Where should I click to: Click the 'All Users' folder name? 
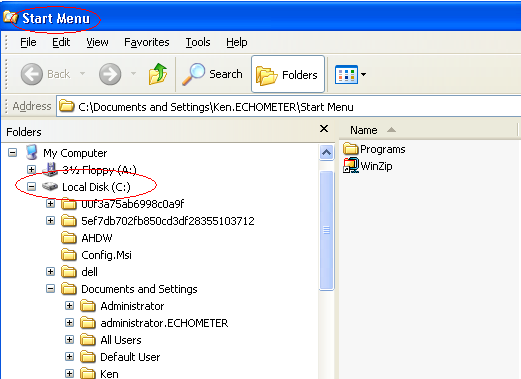point(121,340)
